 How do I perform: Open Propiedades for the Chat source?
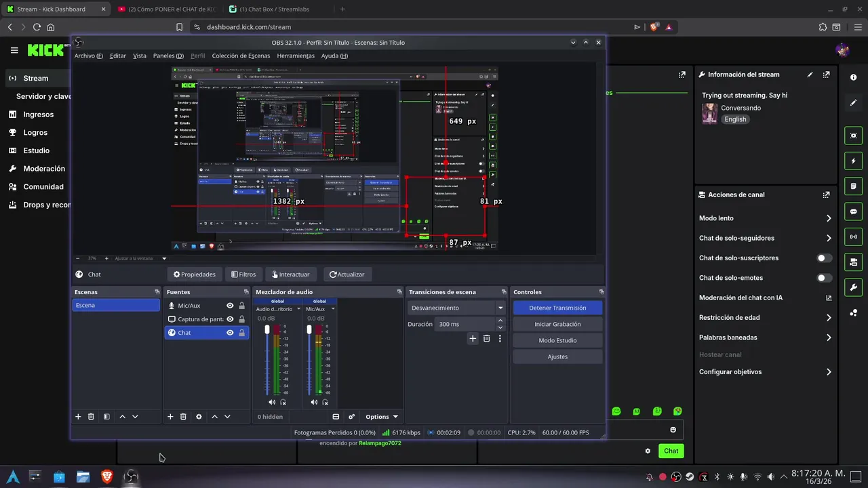tap(195, 274)
